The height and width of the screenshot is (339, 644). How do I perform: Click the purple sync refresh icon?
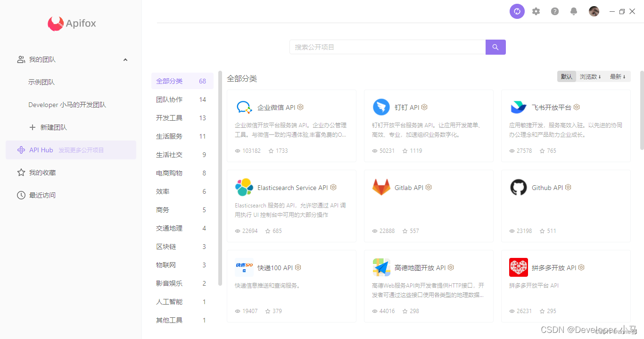pyautogui.click(x=517, y=11)
